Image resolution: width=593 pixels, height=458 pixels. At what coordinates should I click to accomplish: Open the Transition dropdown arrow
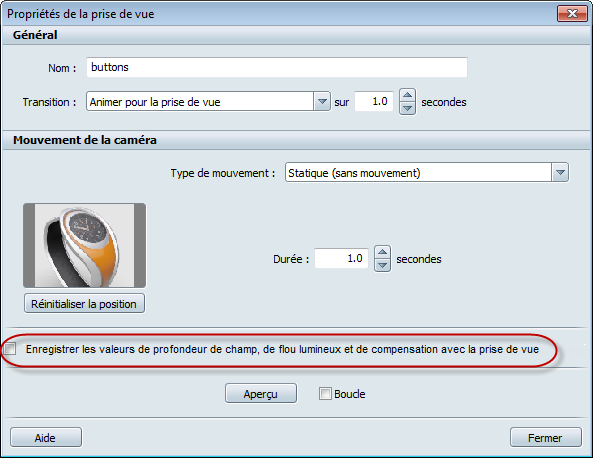(322, 101)
